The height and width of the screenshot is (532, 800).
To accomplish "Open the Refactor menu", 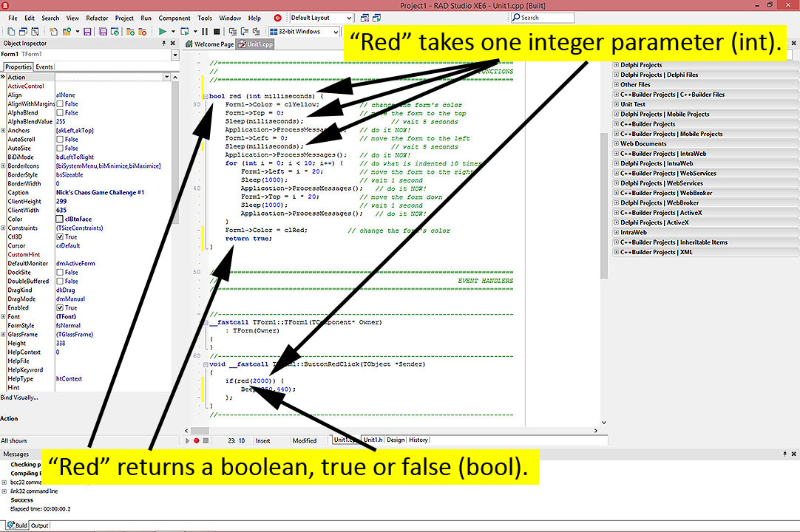I will pyautogui.click(x=97, y=18).
